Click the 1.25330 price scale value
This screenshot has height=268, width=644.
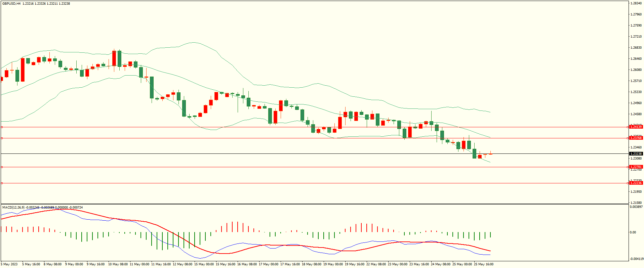(x=636, y=92)
